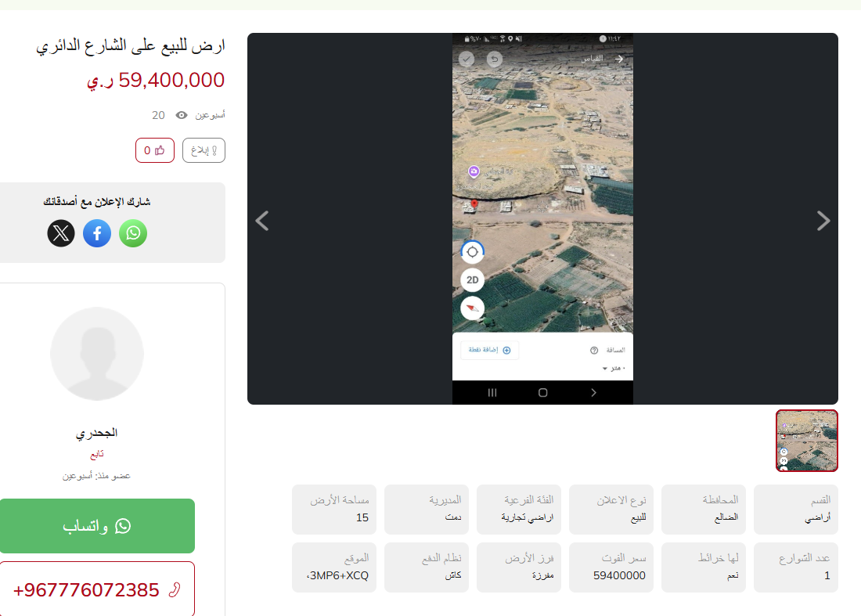
Task: Go to the previous image with left chevron
Action: click(x=262, y=221)
